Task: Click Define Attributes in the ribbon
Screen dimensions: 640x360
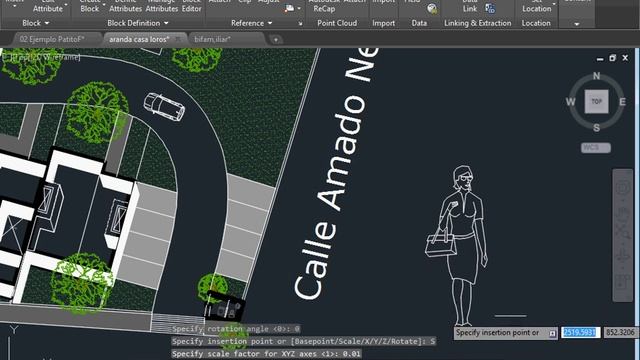Action: 125,6
